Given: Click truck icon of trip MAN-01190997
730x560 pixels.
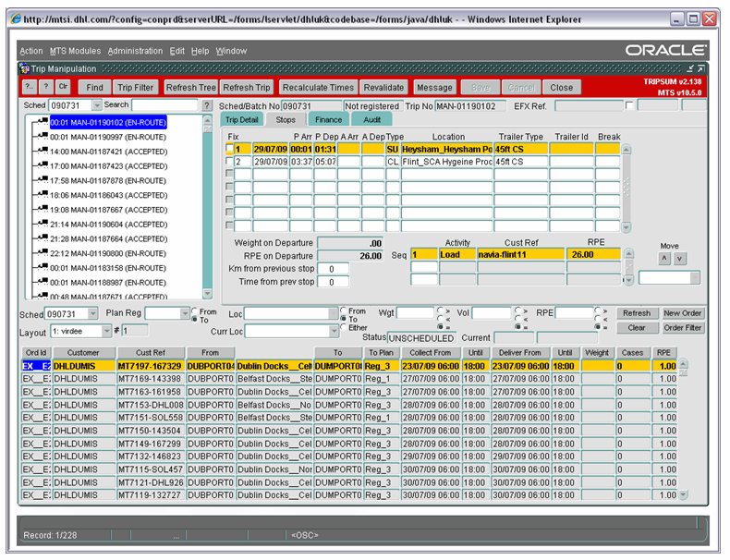Looking at the screenshot, I should [x=43, y=136].
